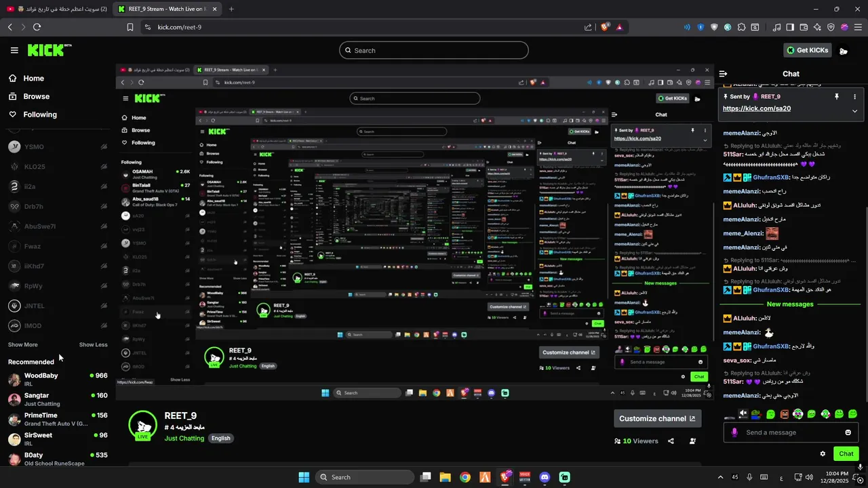
Task: Open WoodBaby recommended channel
Action: tap(57, 379)
